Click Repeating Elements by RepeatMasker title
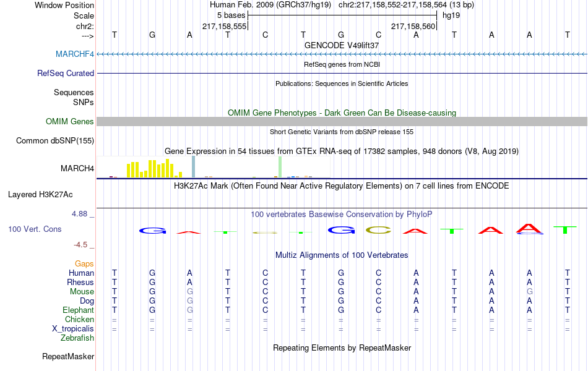This screenshot has width=588, height=371. [x=342, y=348]
